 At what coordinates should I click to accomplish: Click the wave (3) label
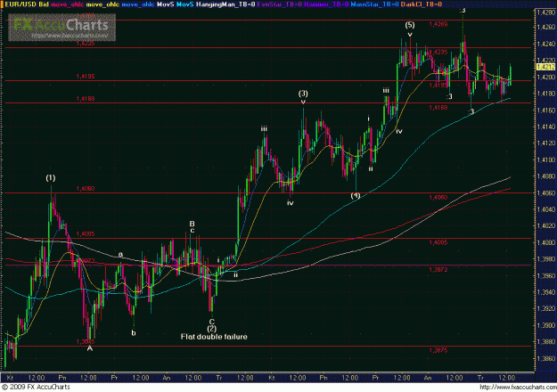(303, 94)
